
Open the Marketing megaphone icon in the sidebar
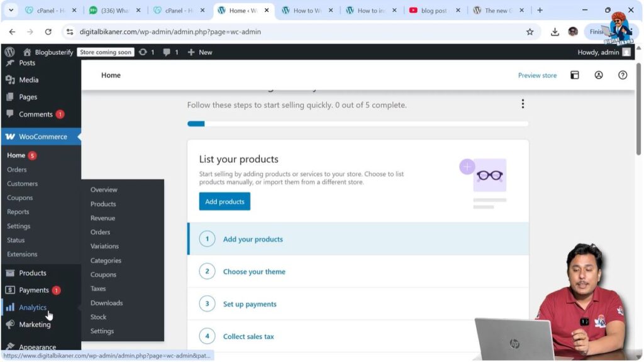point(10,324)
